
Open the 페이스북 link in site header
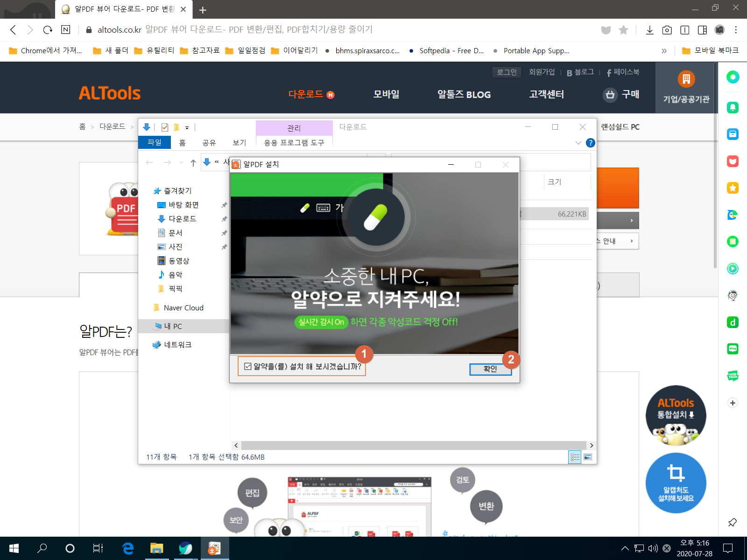[x=623, y=72]
